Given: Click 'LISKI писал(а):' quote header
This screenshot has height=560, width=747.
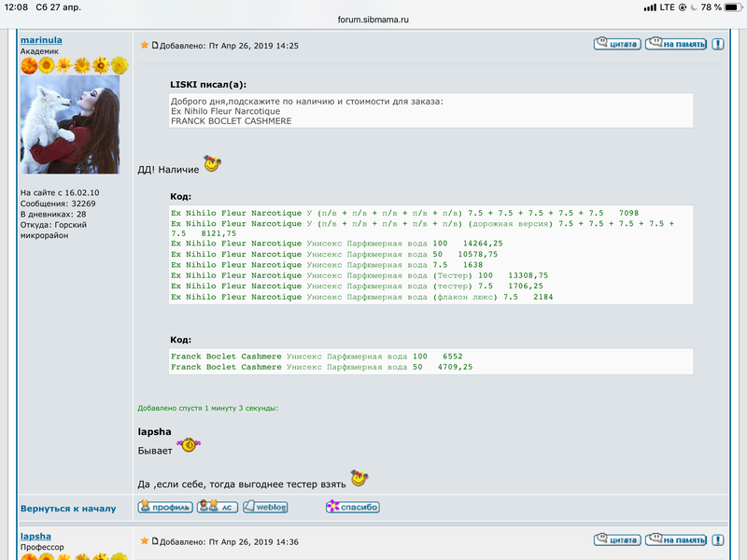Looking at the screenshot, I should pos(208,85).
